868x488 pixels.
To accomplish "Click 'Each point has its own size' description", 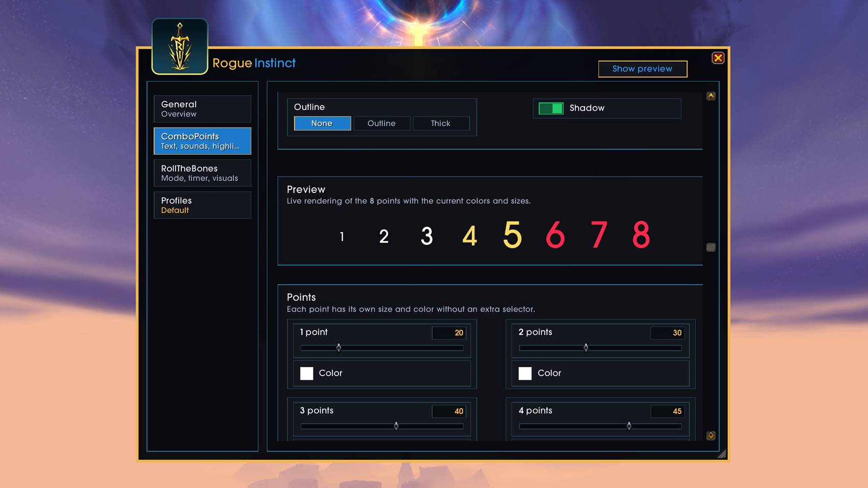I will click(411, 309).
